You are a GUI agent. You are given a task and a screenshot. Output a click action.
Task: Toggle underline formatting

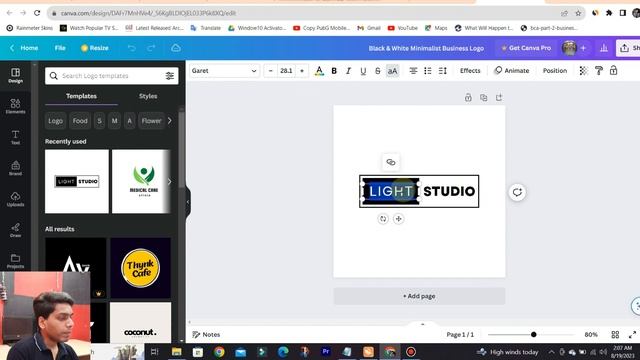tap(363, 71)
